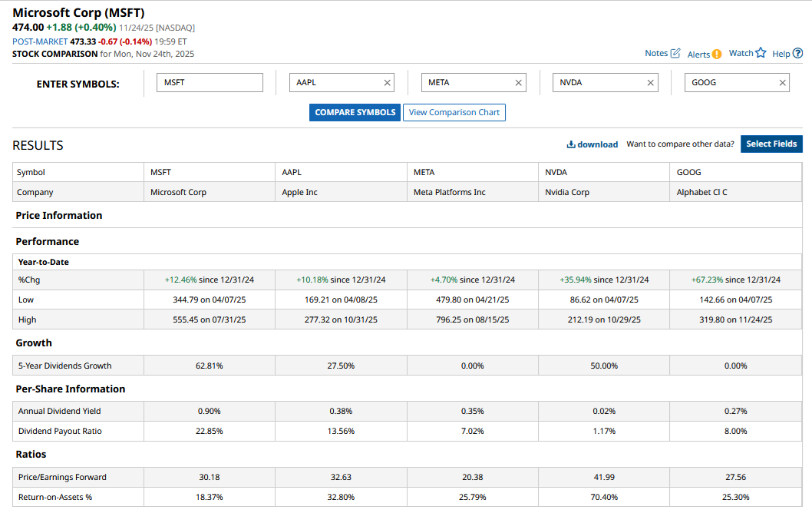This screenshot has height=513, width=812.
Task: Clear the AAPL symbol with X
Action: (387, 83)
